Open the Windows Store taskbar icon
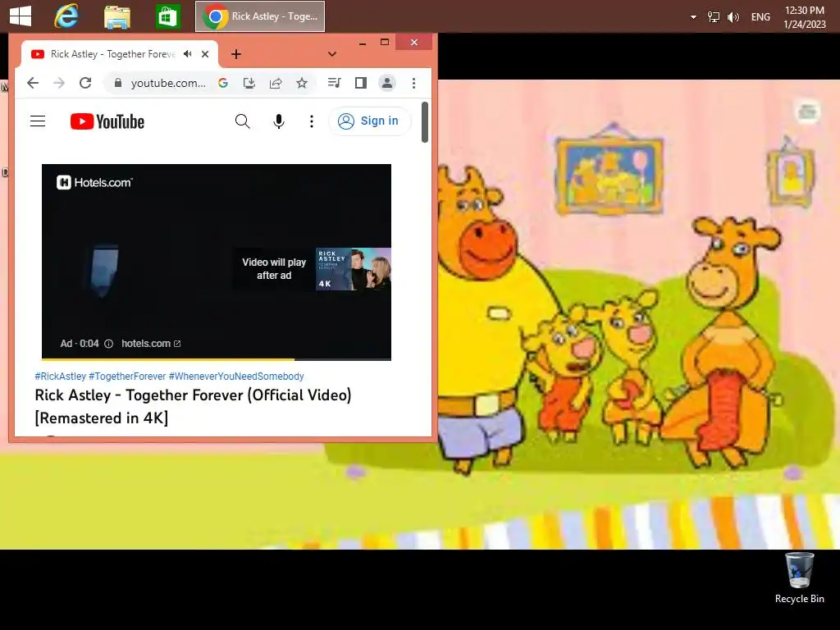Image resolution: width=840 pixels, height=630 pixels. 167,16
